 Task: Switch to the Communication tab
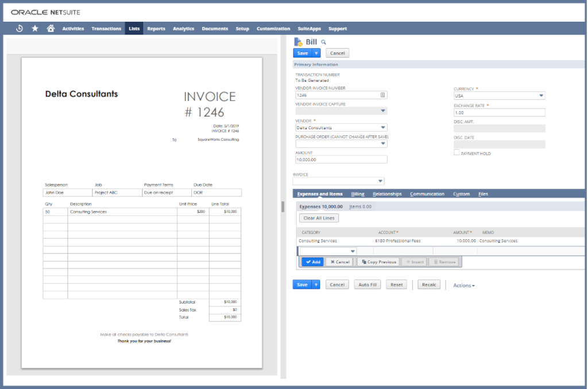[x=427, y=194]
